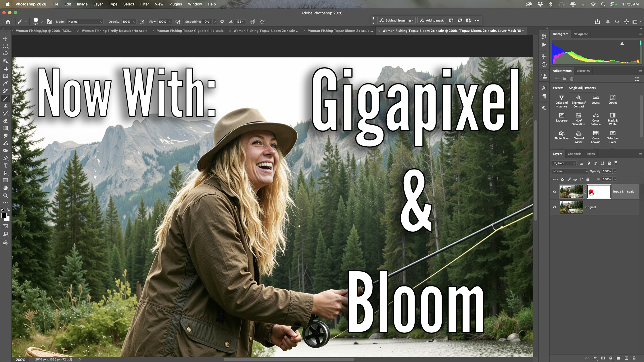Switch to the Channels tab
This screenshot has height=362, width=644.
(x=574, y=154)
